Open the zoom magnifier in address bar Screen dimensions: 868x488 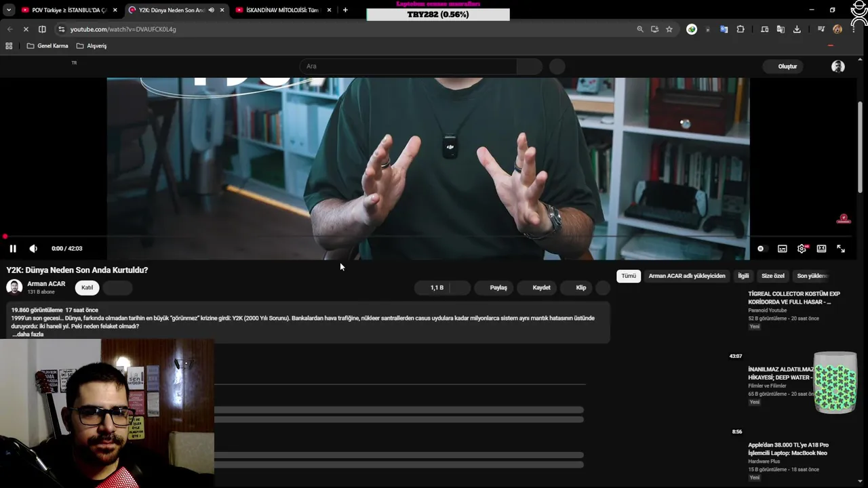click(x=639, y=29)
